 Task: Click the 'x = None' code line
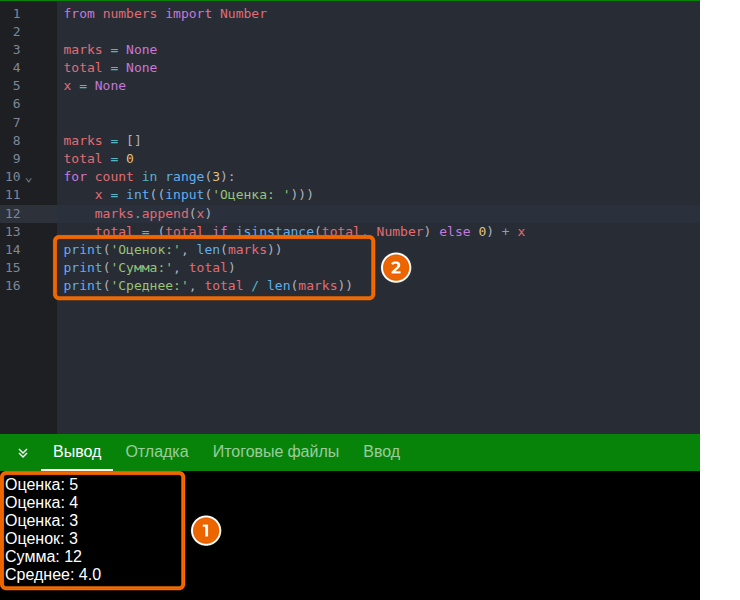(x=95, y=85)
